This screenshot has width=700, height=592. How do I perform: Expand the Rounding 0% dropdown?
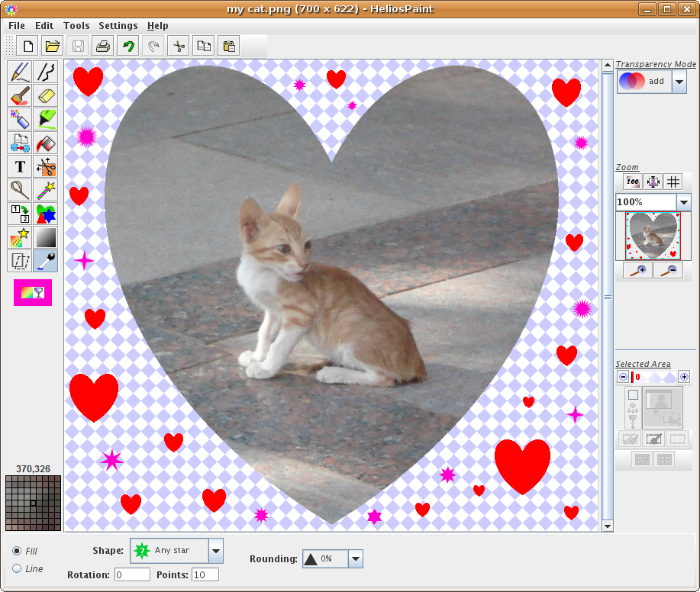[x=356, y=558]
